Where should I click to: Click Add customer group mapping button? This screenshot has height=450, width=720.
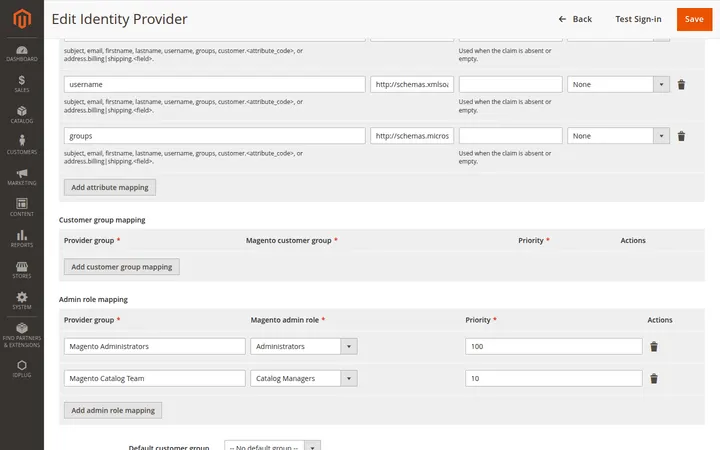[122, 267]
